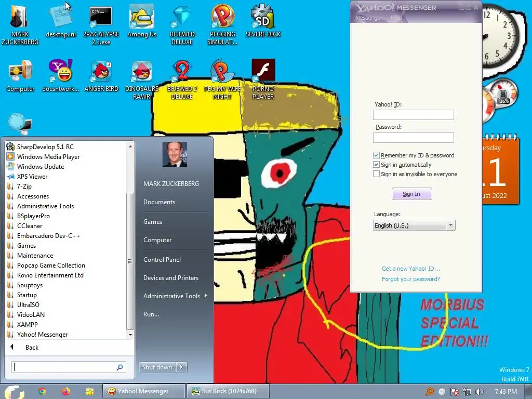
Task: Click the Sign In button
Action: coord(411,194)
